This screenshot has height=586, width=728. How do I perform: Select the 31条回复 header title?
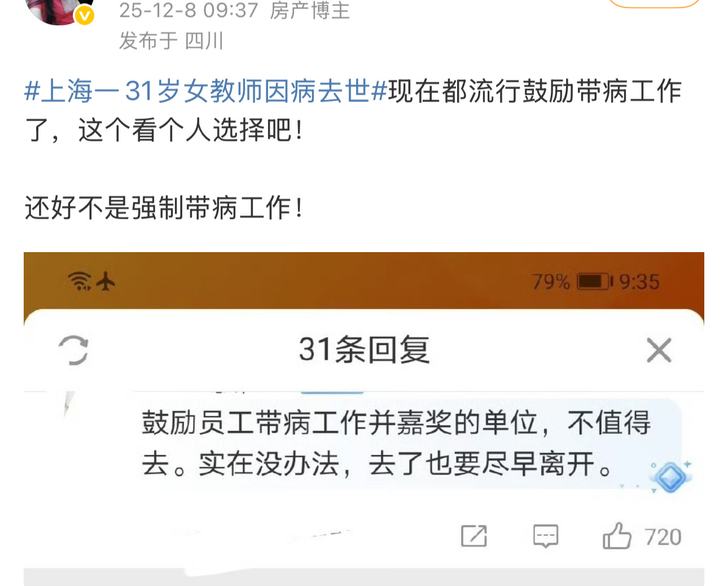364,350
